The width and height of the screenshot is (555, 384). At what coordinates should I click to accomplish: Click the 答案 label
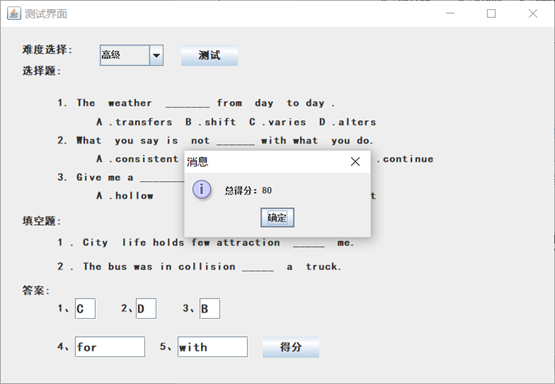(36, 291)
